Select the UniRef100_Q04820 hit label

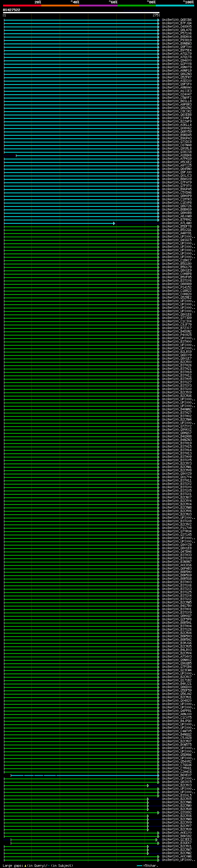point(176,700)
